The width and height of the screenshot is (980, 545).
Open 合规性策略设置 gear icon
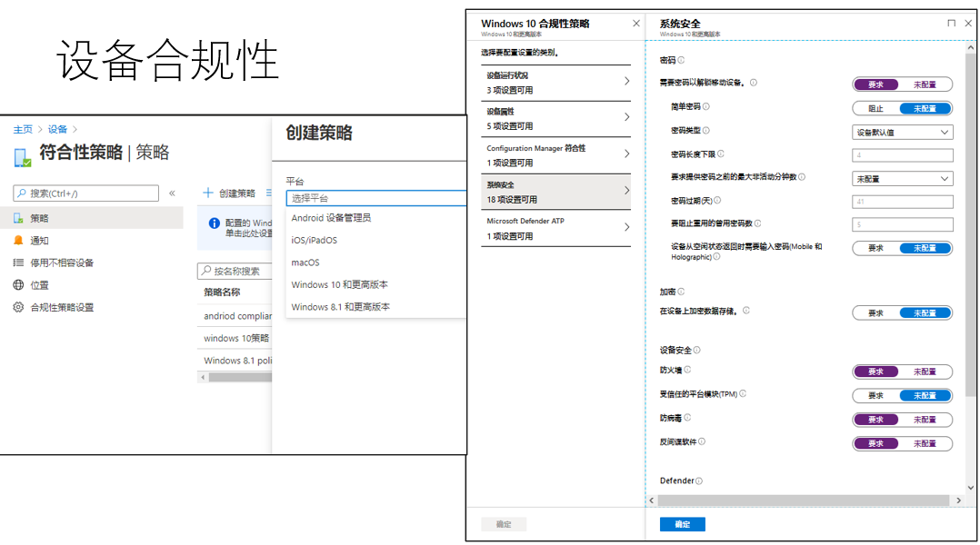tap(18, 307)
